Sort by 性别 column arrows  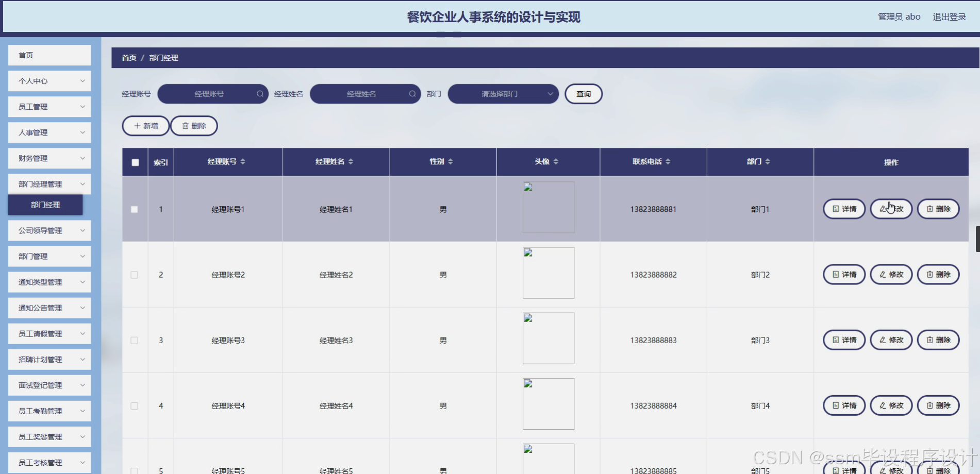[x=450, y=162]
